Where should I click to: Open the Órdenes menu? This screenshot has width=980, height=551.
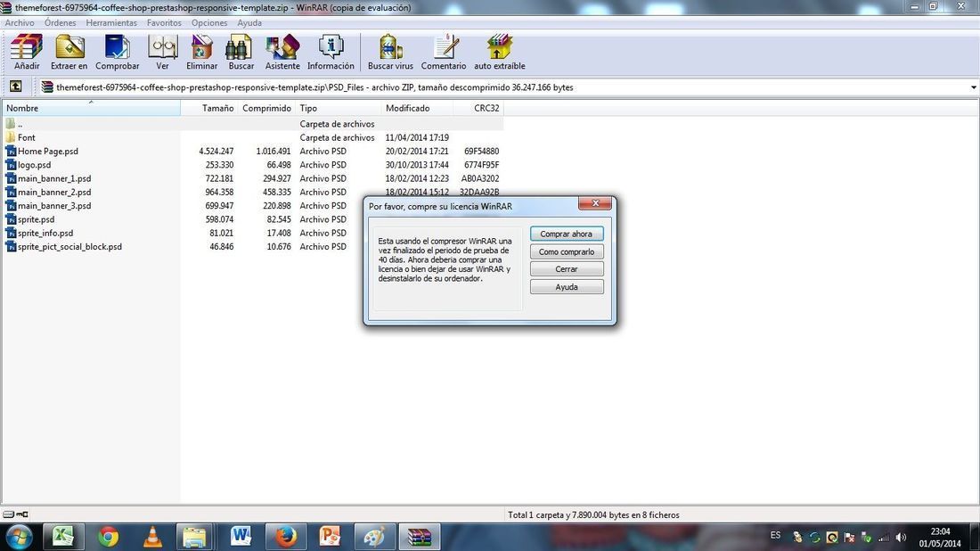(x=60, y=22)
